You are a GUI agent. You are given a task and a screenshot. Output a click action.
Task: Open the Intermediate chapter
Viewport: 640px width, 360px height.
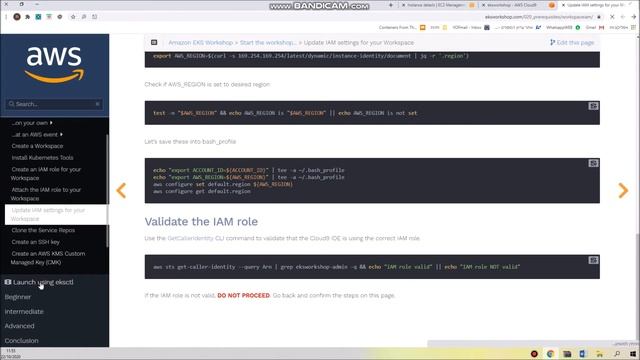pos(24,311)
